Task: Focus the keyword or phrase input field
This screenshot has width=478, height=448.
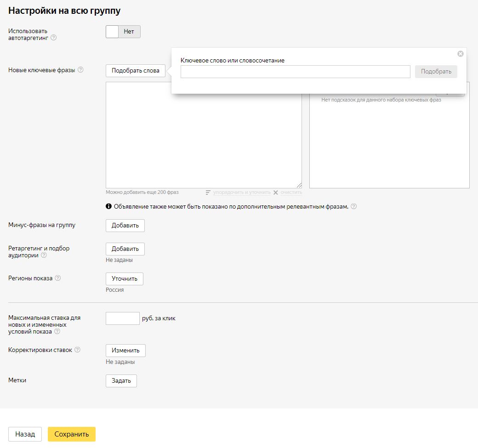Action: 295,72
